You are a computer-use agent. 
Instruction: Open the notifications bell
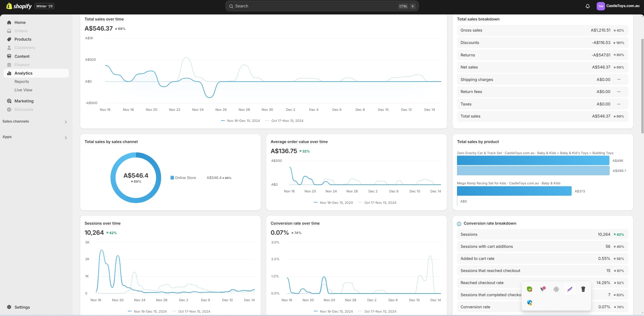pyautogui.click(x=587, y=6)
